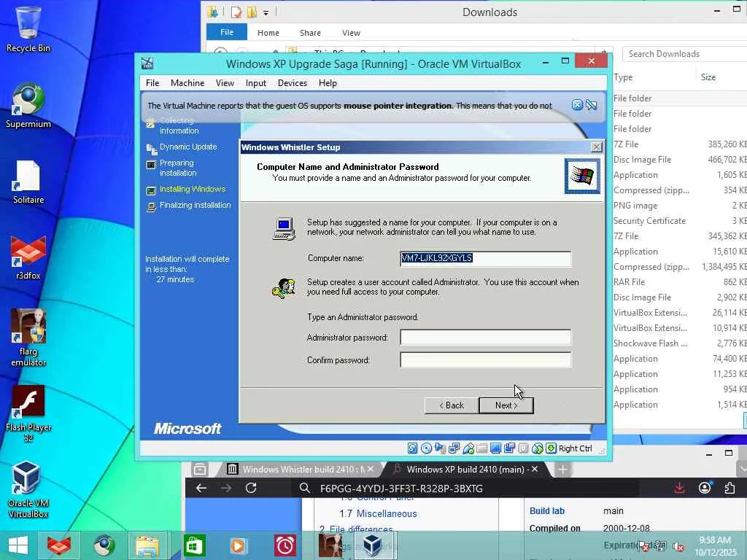Select the Flash Player 32 desktop shortcut
The image size is (747, 560).
click(x=28, y=413)
